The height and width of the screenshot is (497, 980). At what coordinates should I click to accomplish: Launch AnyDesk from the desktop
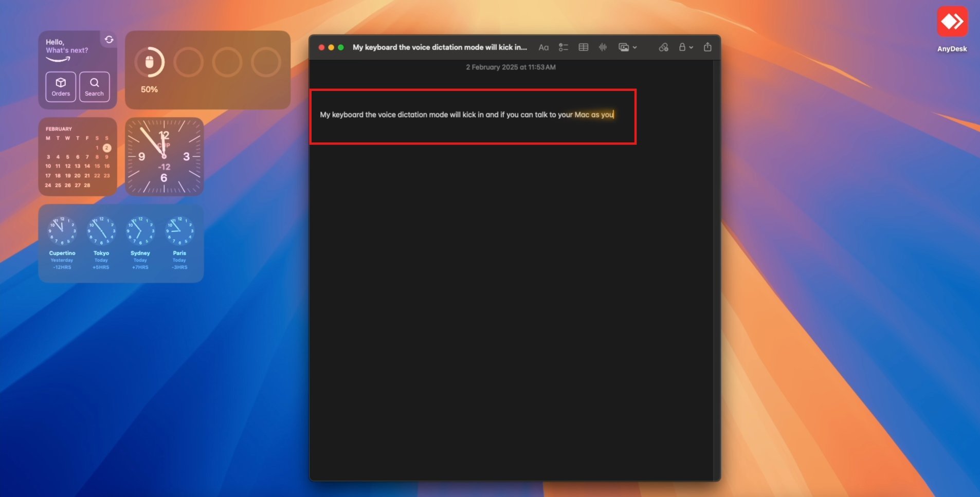pyautogui.click(x=952, y=29)
